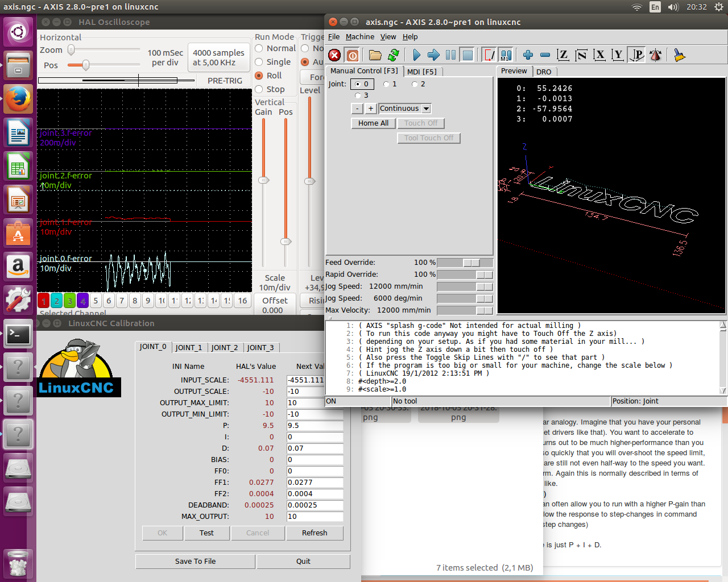
Task: Select oscilloscope channel 4 purple button
Action: pos(83,301)
